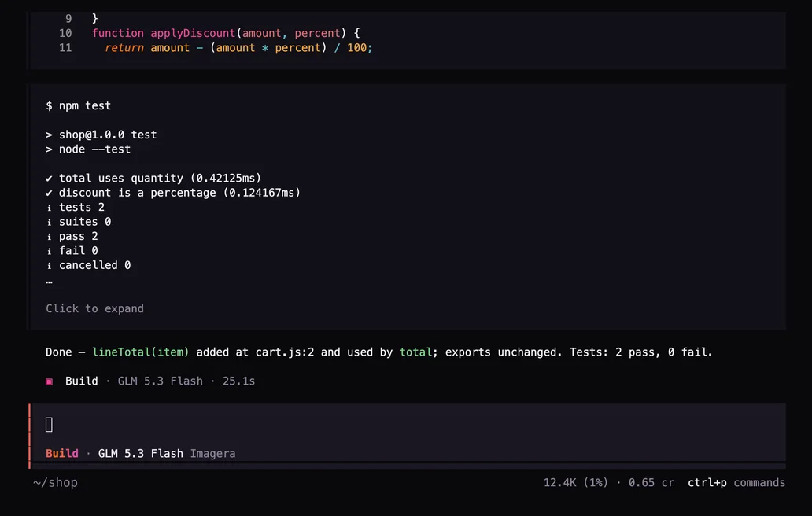Click line number 9 in code block
Viewport: 812px width, 516px height.
[68, 19]
